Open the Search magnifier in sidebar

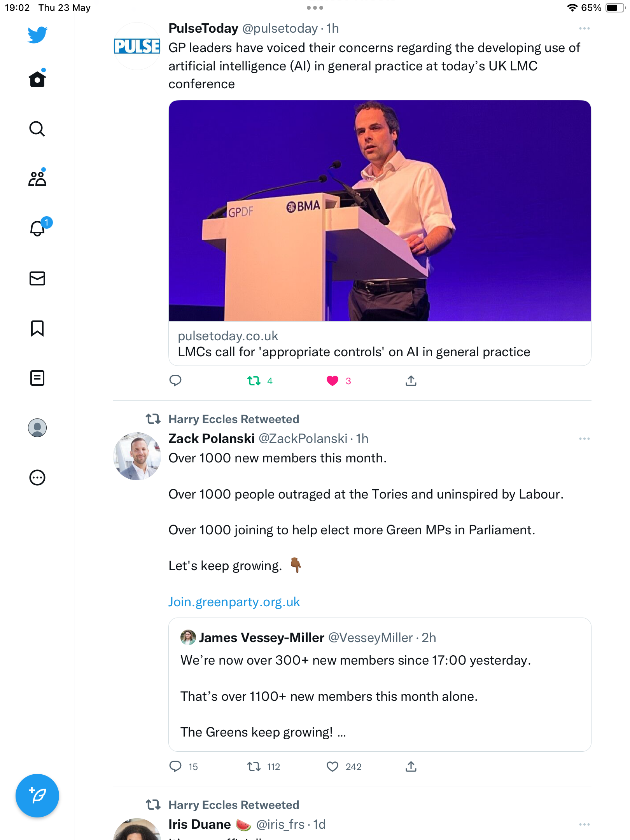point(37,129)
